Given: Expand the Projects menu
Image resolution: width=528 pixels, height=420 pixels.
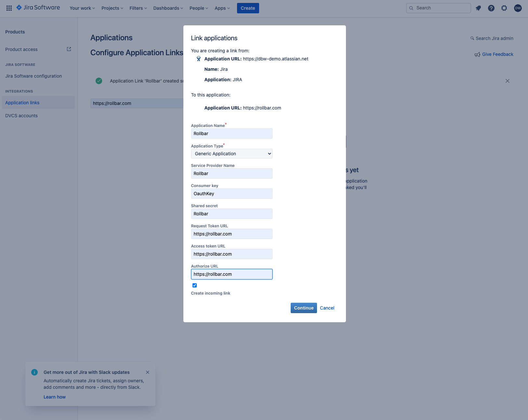Looking at the screenshot, I should point(112,8).
